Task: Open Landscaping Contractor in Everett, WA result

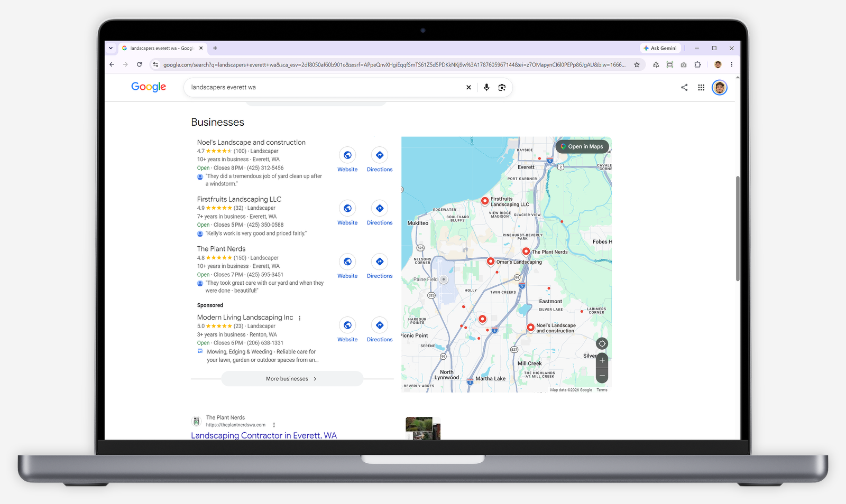Action: [x=264, y=435]
